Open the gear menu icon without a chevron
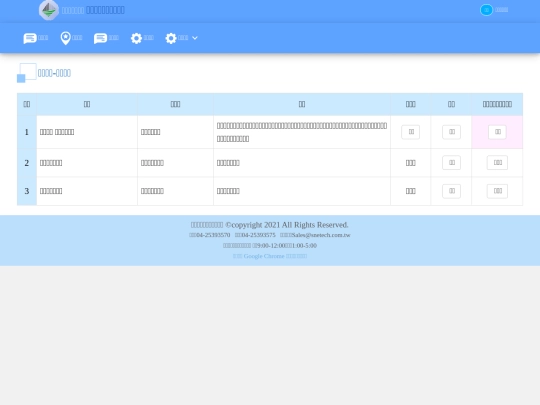Screen dimensions: 540x405 (x=136, y=38)
